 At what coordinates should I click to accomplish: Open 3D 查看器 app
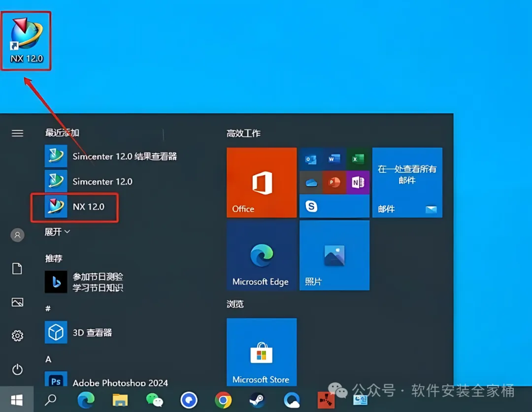78,332
